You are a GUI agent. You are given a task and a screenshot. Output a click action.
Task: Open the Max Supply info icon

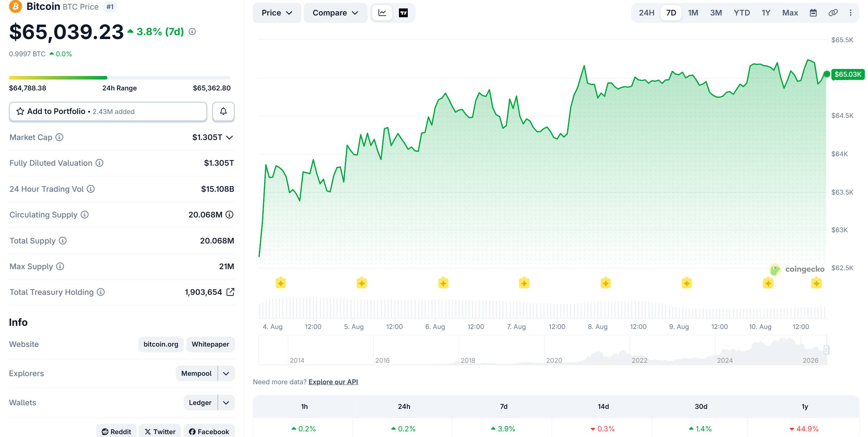60,266
